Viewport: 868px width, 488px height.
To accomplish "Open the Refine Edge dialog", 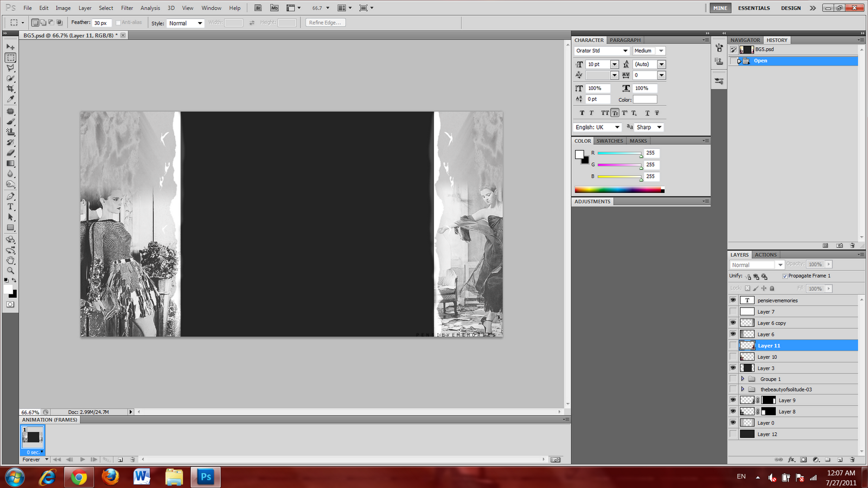I will tap(324, 22).
